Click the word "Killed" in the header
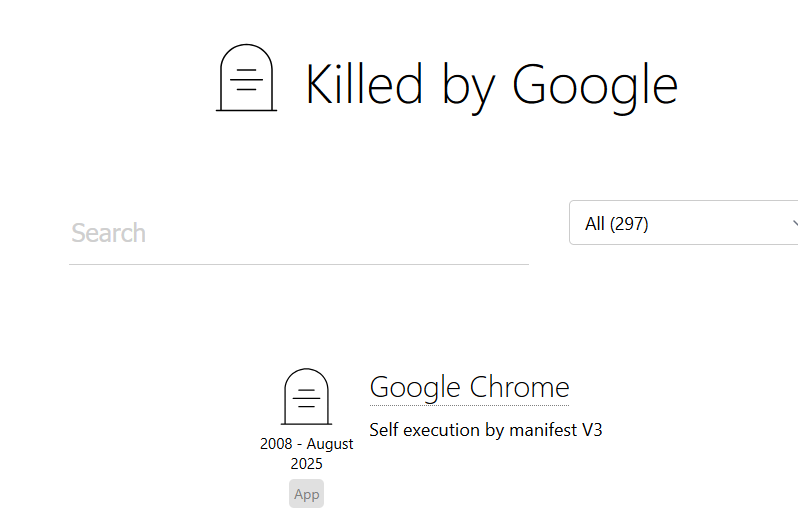The width and height of the screenshot is (798, 528). pos(363,84)
